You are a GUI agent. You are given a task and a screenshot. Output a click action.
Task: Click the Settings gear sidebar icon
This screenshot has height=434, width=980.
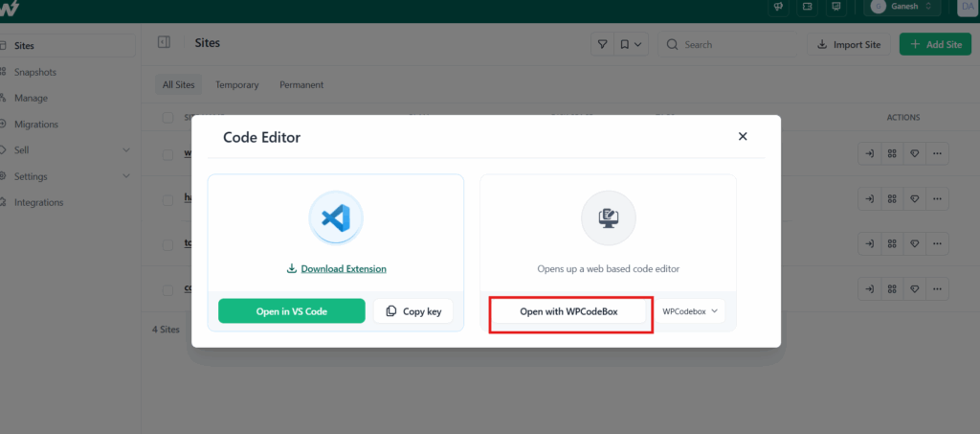coord(3,176)
